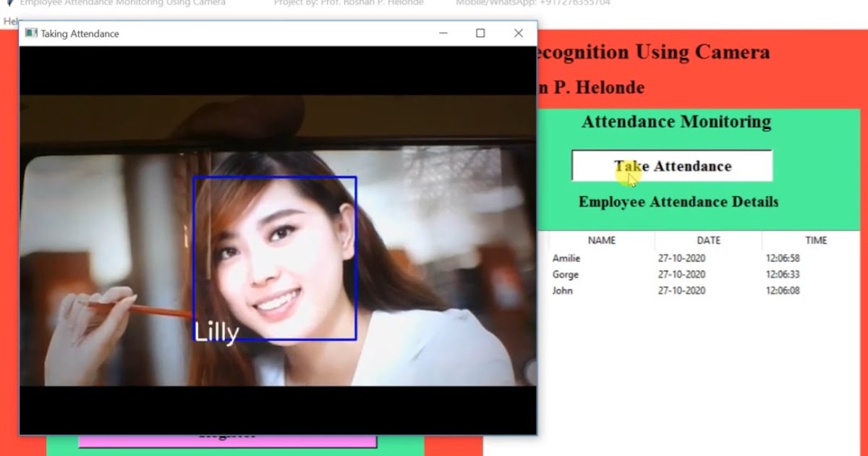This screenshot has height=456, width=868.
Task: Click the Taking Attendance window title bar
Action: [289, 33]
